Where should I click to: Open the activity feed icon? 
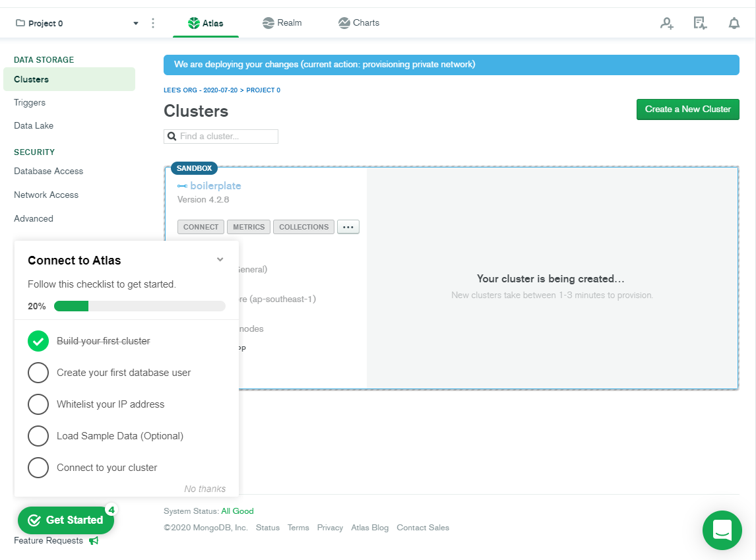[x=700, y=23]
